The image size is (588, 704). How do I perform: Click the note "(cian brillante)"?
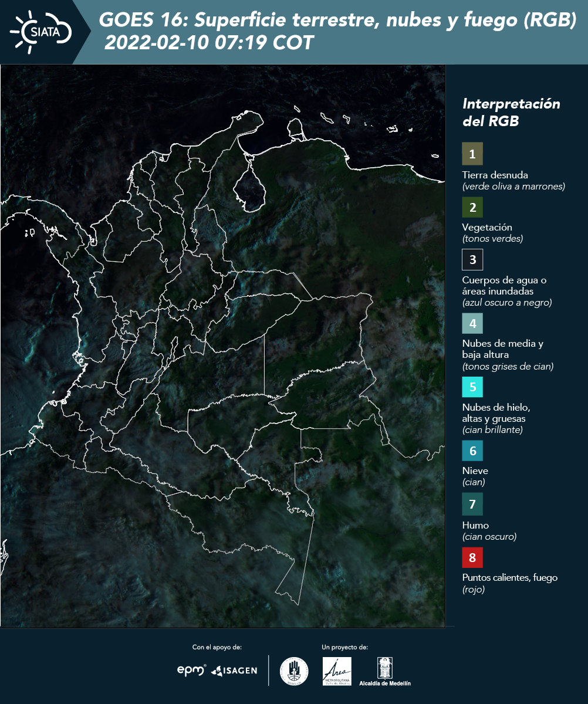[x=492, y=430]
